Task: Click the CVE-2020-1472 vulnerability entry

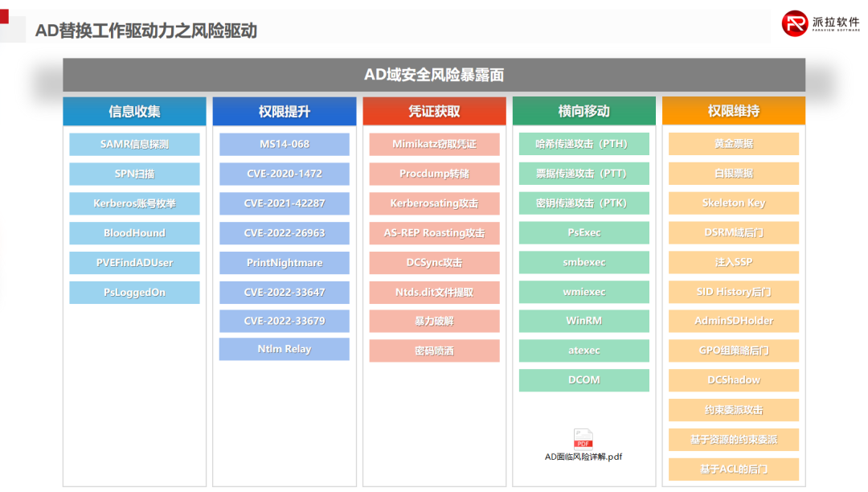Action: pos(284,174)
